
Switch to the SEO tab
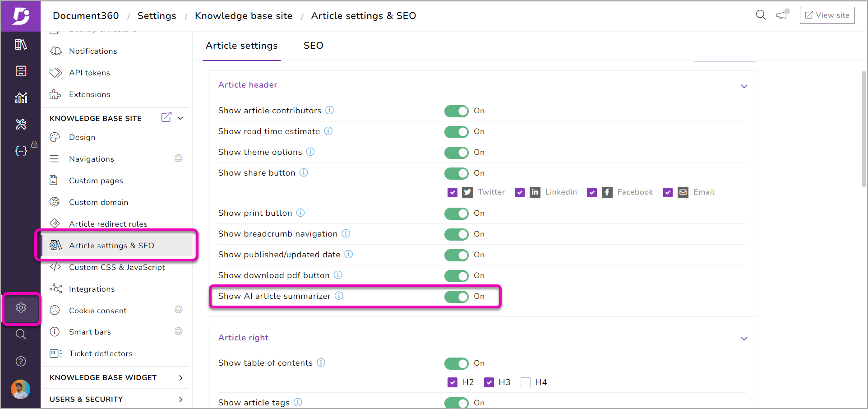(314, 46)
